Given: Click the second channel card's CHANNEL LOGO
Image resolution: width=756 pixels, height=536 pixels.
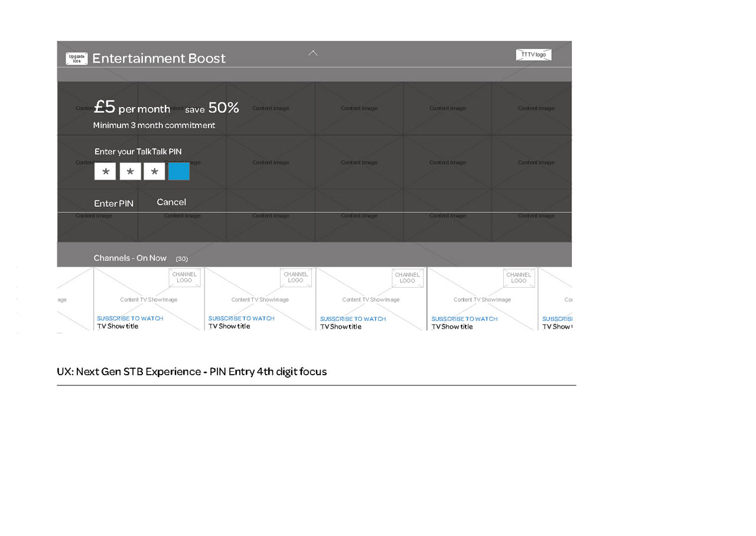Looking at the screenshot, I should (296, 278).
